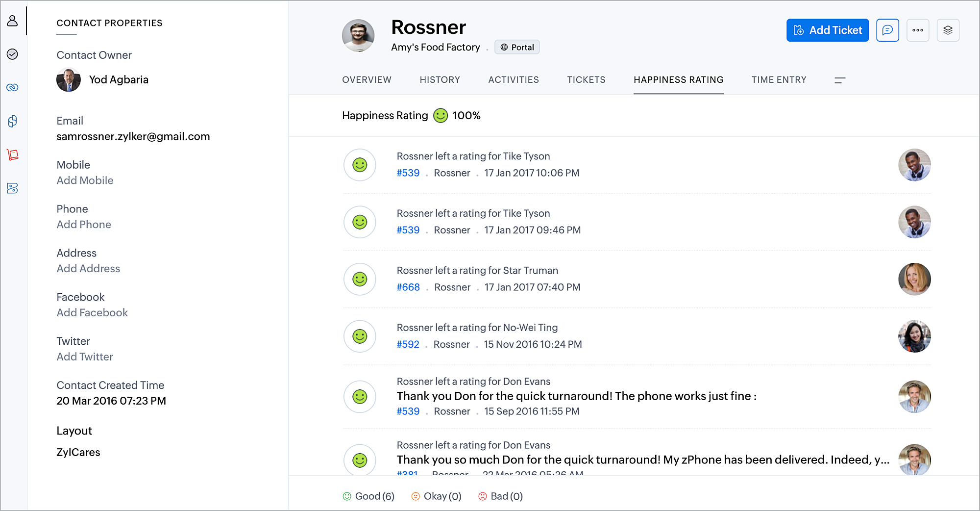
Task: Click the email samrossner.zylker@gmail.com
Action: (x=133, y=136)
